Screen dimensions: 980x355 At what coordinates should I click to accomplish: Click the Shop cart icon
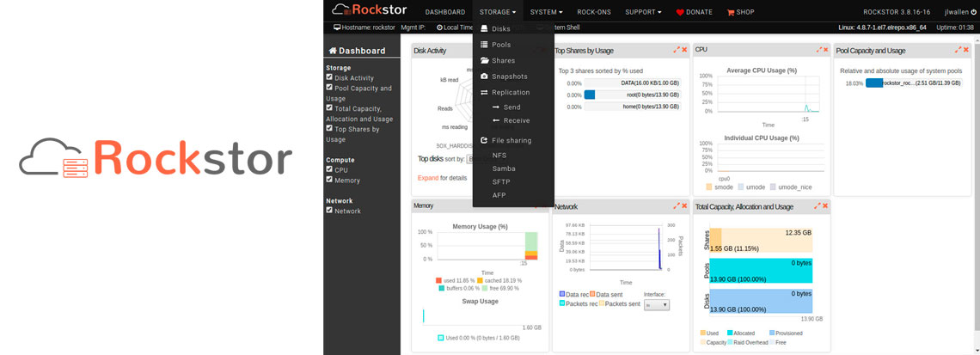pyautogui.click(x=731, y=13)
